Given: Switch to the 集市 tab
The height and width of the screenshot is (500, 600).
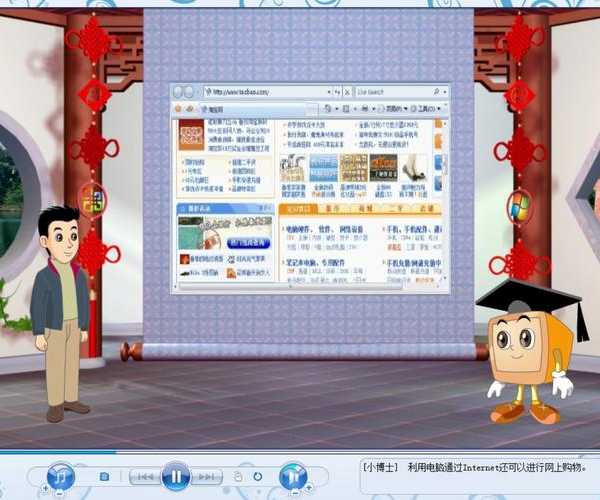Looking at the screenshot, I should 333,209.
